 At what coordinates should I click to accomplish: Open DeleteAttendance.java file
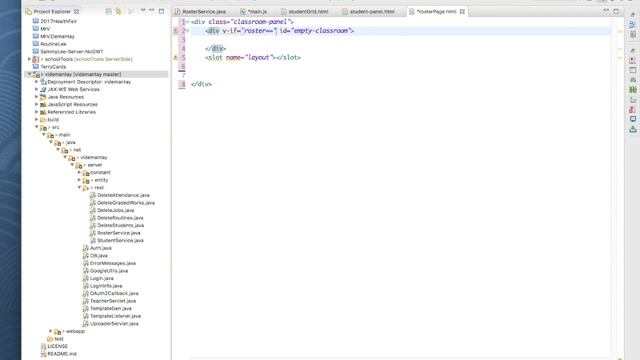pyautogui.click(x=123, y=195)
